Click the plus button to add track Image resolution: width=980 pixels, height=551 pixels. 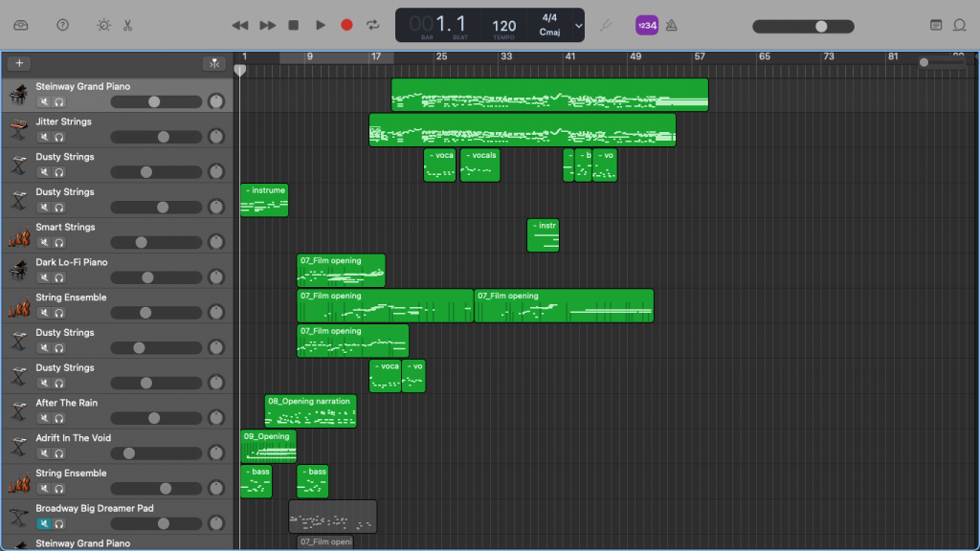pos(19,63)
